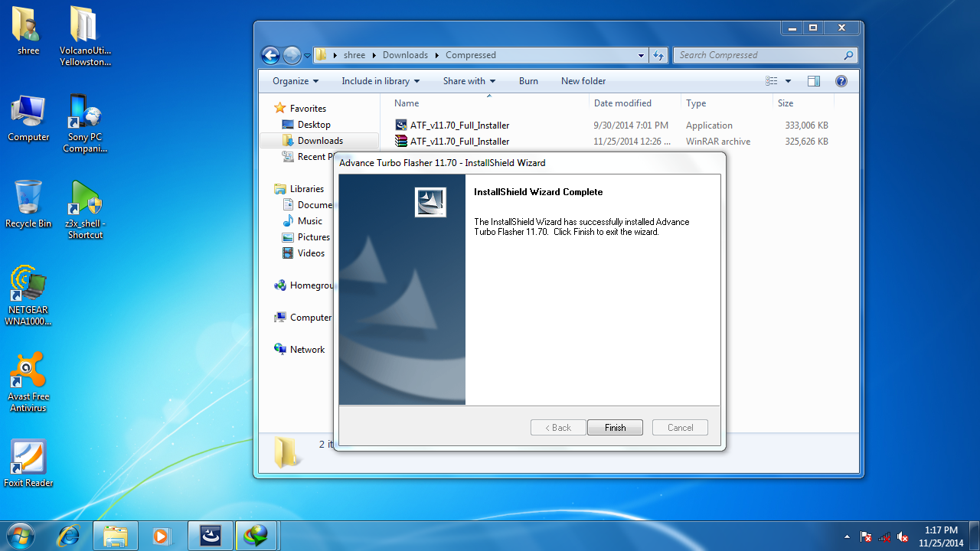Image resolution: width=980 pixels, height=551 pixels.
Task: Click Burn in the Explorer toolbar
Action: coord(528,81)
